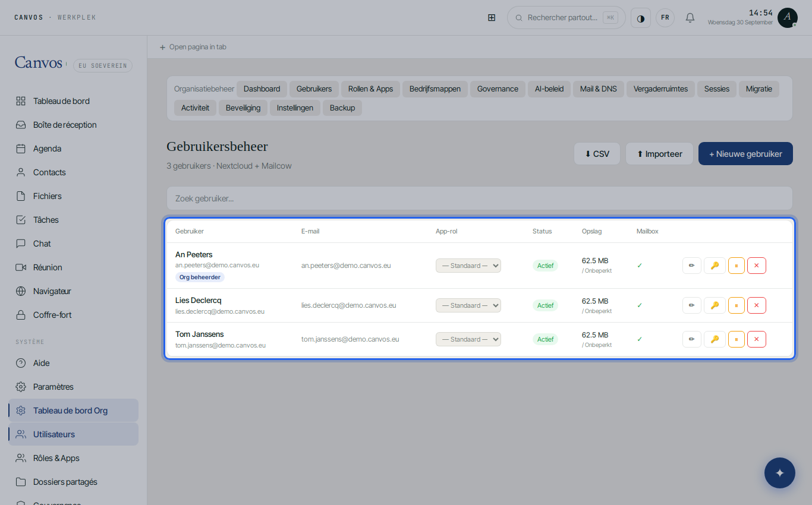Screen dimensions: 812x505
Task: Remove Lies Declercq using the red X icon
Action: pos(757,305)
